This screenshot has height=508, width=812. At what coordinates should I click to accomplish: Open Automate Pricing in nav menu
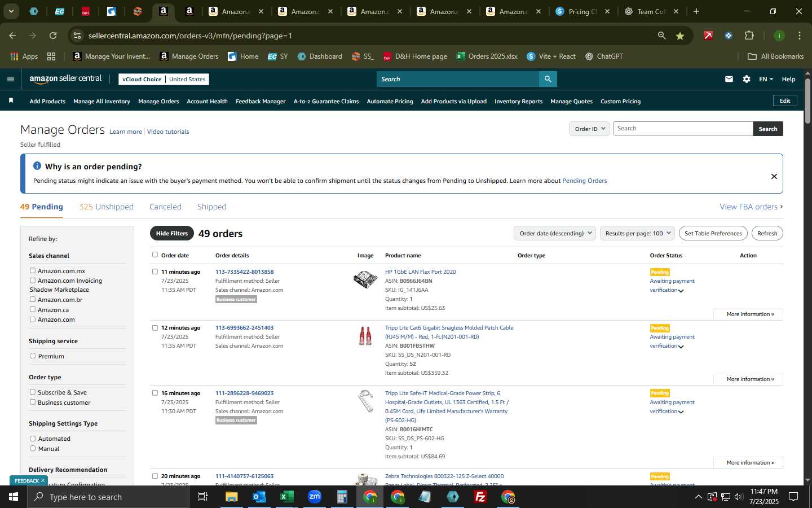(390, 102)
